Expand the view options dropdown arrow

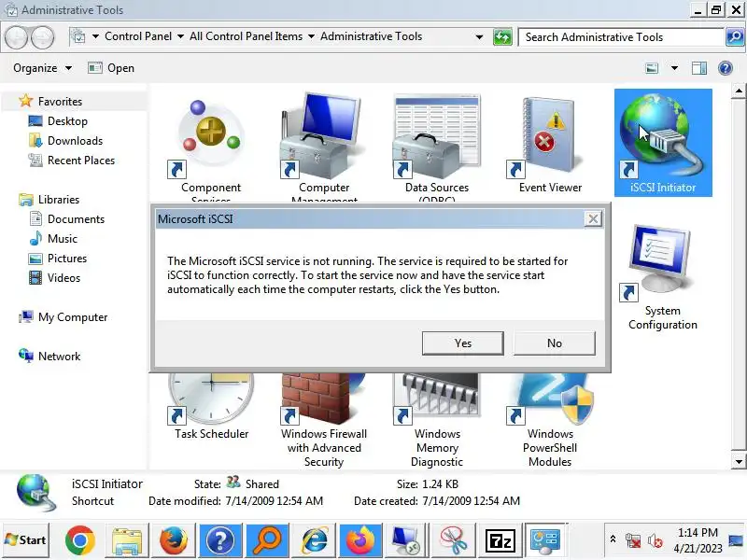[674, 68]
